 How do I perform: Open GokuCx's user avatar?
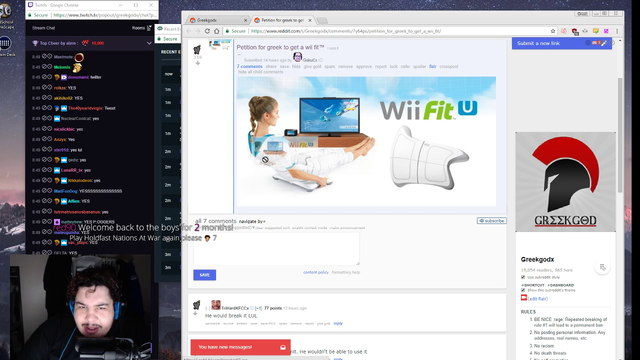tap(298, 57)
